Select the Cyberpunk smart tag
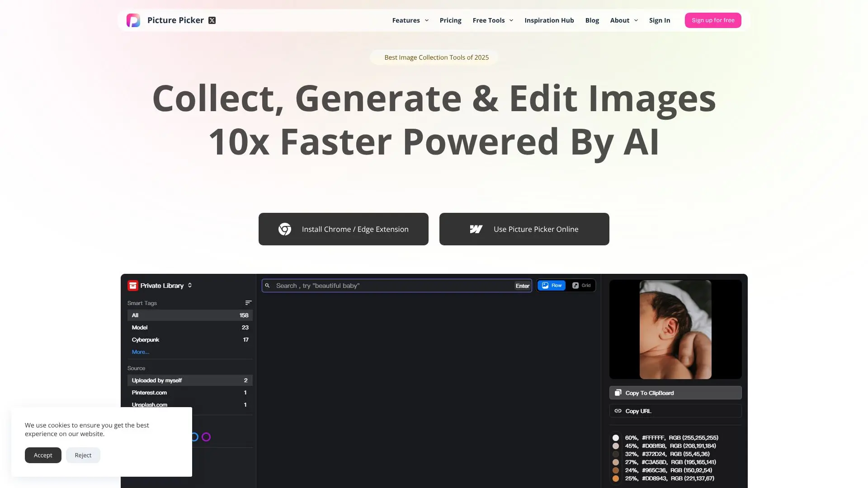The image size is (868, 488). pos(190,340)
